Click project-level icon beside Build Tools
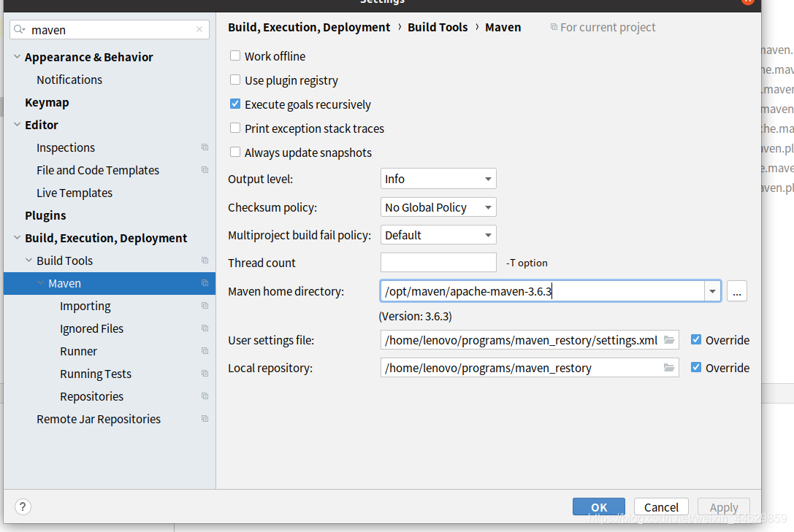The width and height of the screenshot is (794, 532). [x=205, y=261]
